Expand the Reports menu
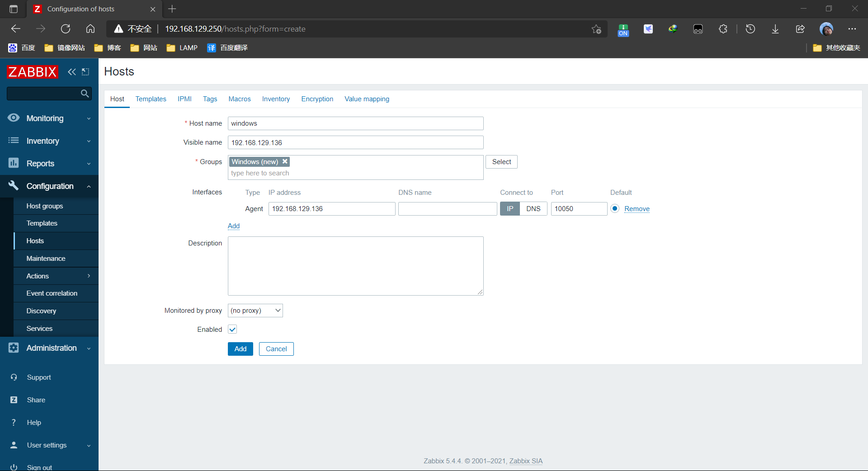Screen dimensions: 868x471 click(x=49, y=164)
